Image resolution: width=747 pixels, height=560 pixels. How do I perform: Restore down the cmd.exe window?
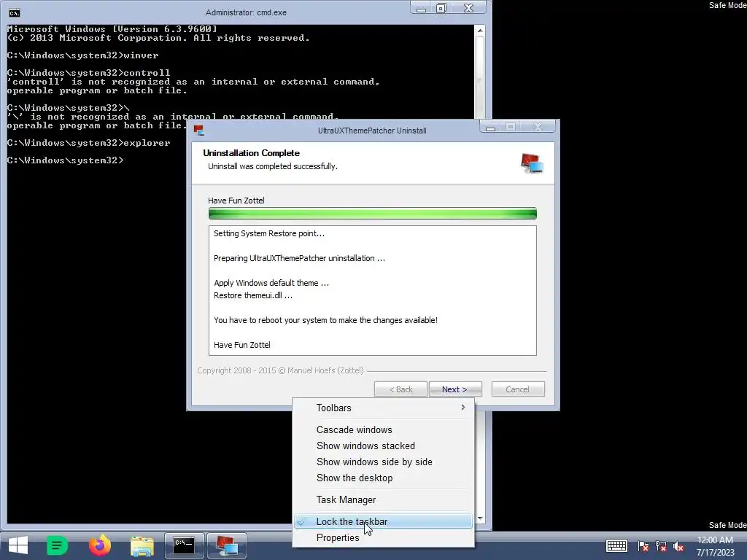click(441, 8)
